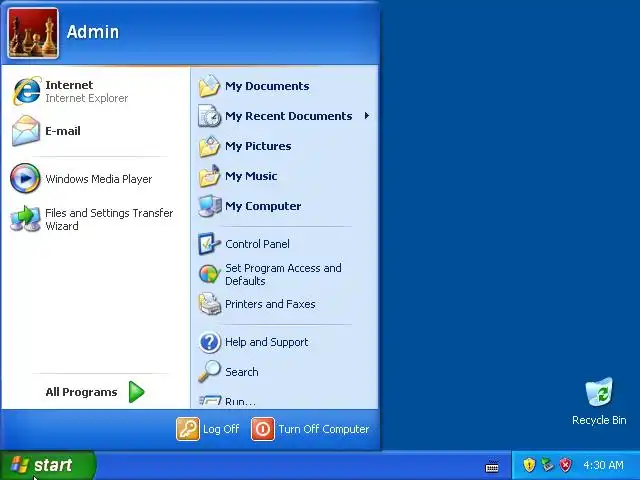The width and height of the screenshot is (640, 480).
Task: Click the Recycle Bin label text
Action: [x=599, y=420]
